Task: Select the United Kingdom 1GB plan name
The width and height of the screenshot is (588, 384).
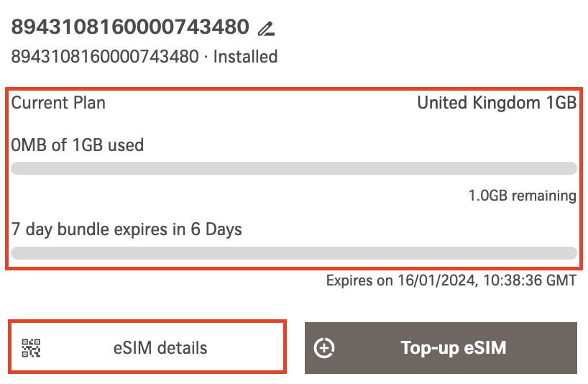Action: coord(497,103)
